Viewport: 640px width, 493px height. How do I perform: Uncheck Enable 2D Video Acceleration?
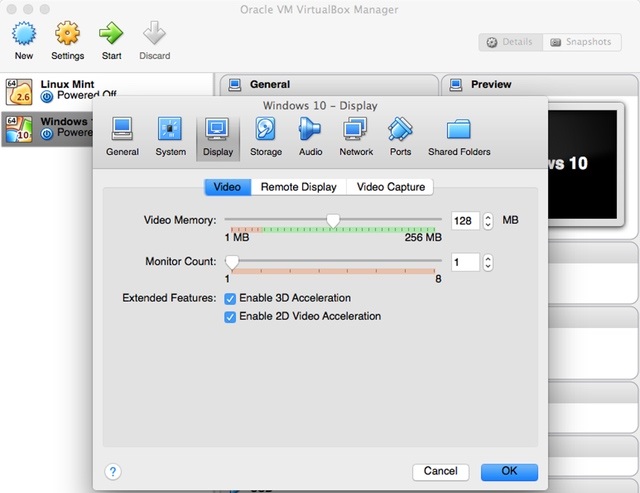(230, 317)
